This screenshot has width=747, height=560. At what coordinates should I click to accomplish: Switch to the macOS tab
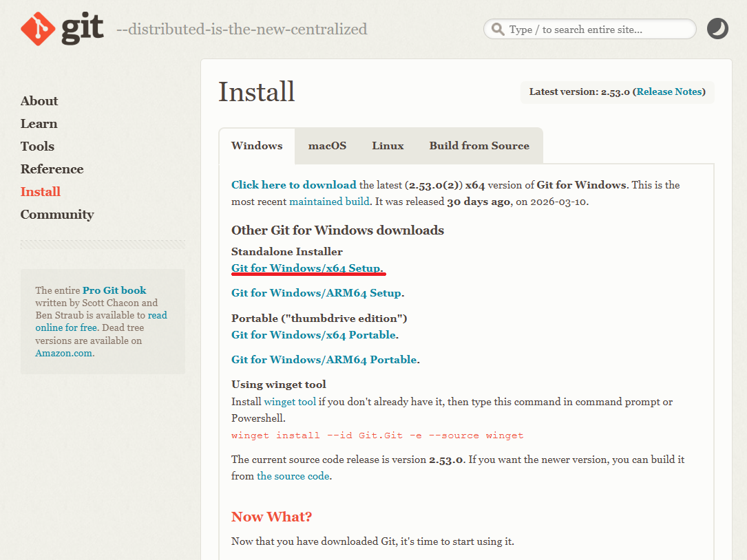click(x=327, y=146)
